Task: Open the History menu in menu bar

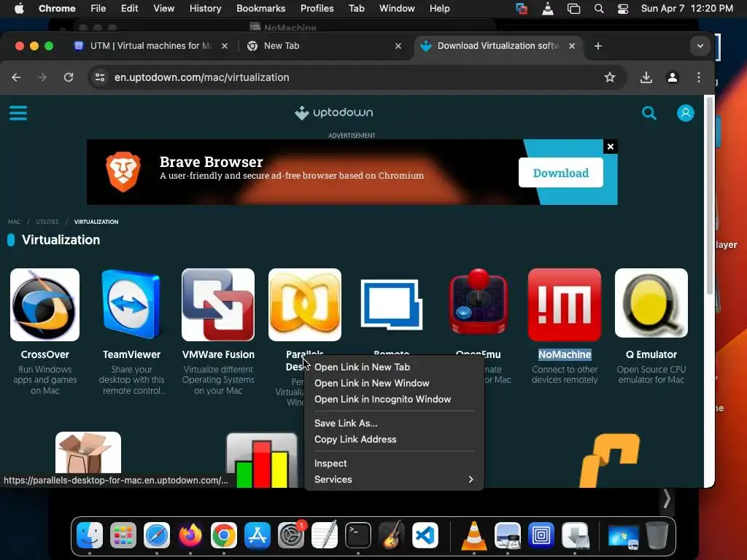Action: coord(205,8)
